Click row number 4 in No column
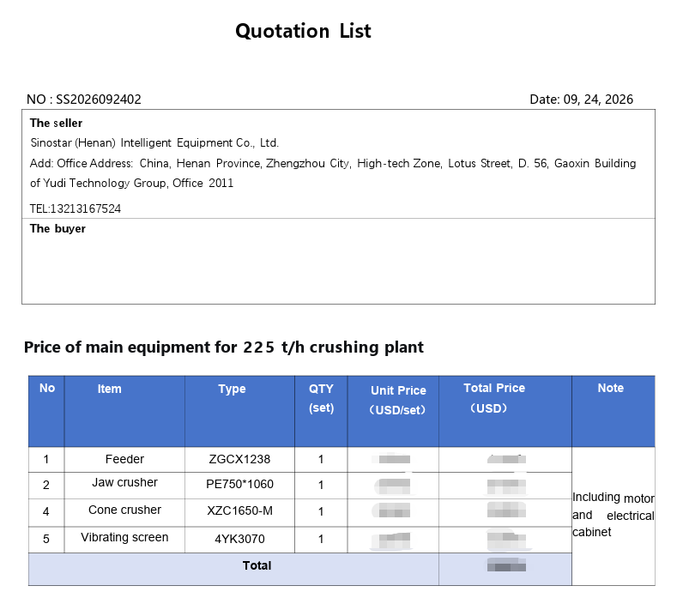This screenshot has height=616, width=683. (46, 511)
